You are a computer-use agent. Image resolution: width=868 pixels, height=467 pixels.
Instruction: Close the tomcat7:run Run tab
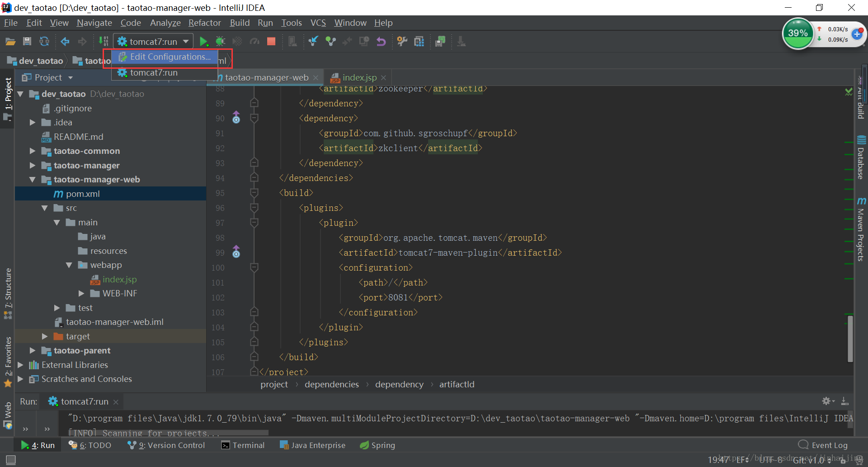click(116, 402)
